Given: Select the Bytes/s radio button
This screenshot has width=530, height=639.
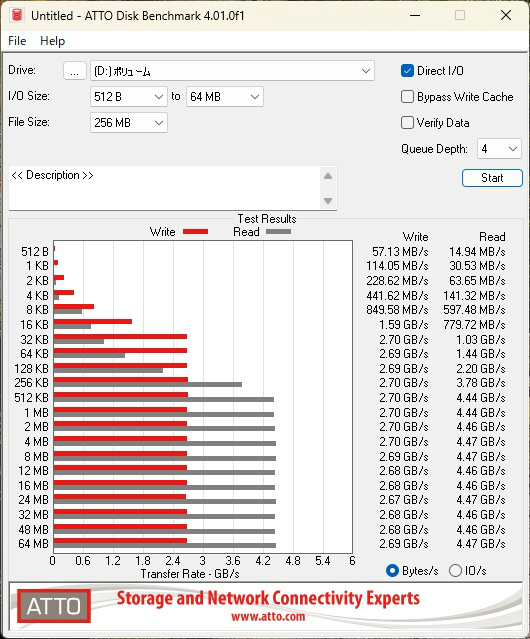Looking at the screenshot, I should [x=392, y=571].
